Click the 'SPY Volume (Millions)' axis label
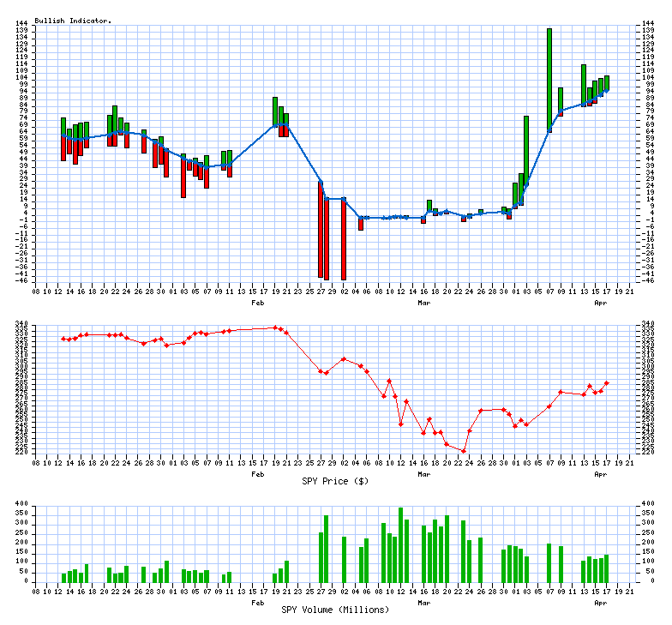This screenshot has width=672, height=625. (x=335, y=610)
